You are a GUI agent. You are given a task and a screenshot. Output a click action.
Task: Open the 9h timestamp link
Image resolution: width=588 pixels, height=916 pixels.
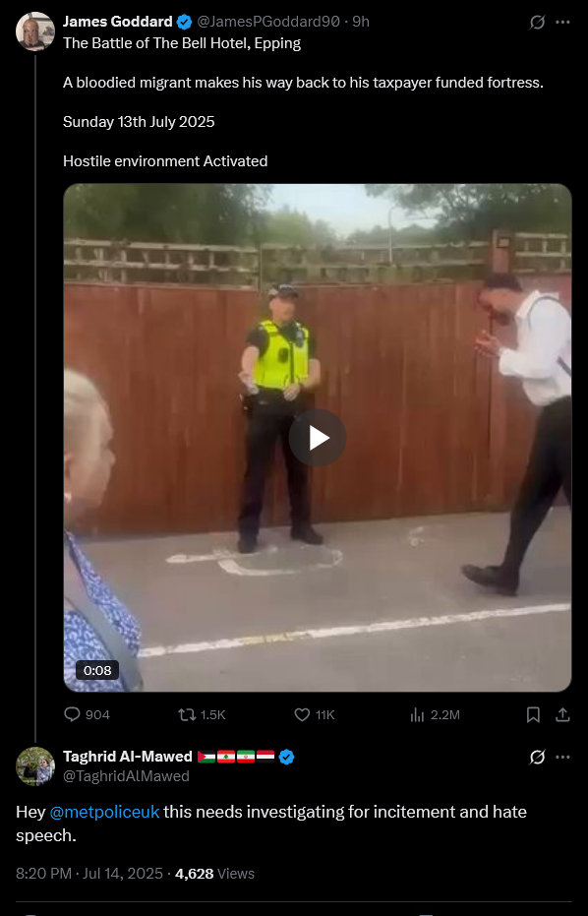coord(361,22)
